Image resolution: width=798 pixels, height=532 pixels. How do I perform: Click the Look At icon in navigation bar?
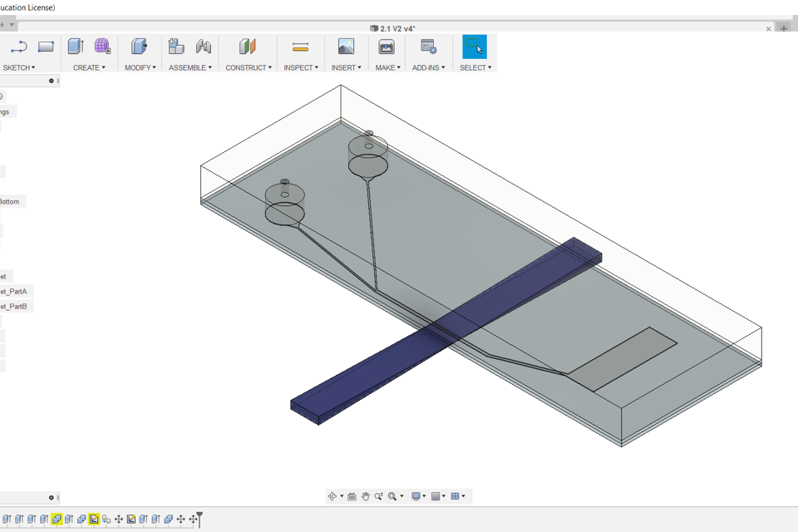[x=352, y=496]
